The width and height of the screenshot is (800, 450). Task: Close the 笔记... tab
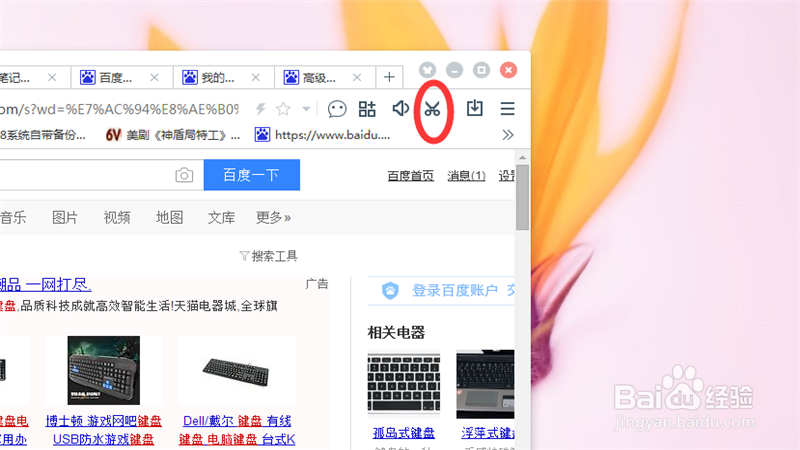click(52, 78)
